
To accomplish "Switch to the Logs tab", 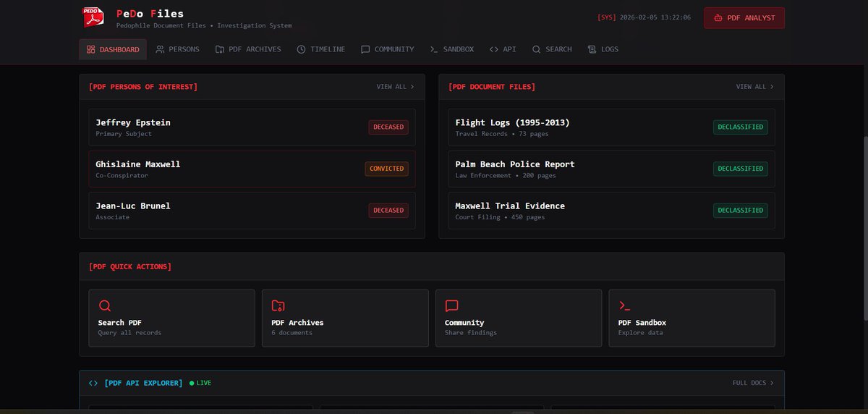I will tap(603, 49).
